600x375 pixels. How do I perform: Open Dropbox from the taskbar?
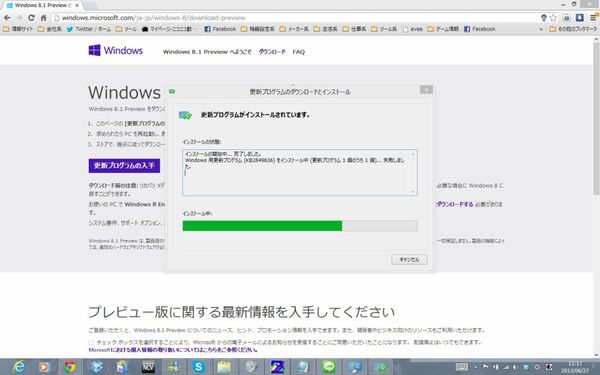click(96, 367)
